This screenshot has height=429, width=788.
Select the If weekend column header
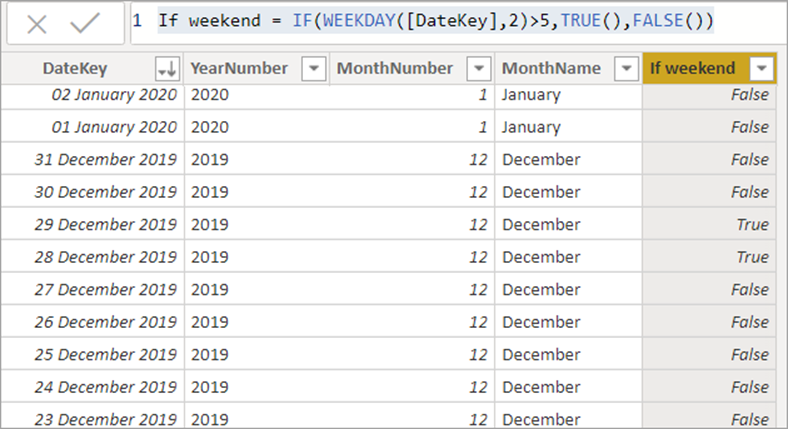(x=693, y=68)
